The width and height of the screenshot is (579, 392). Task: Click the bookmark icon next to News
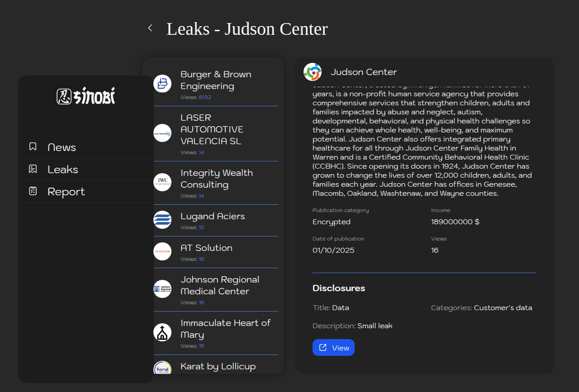[33, 146]
